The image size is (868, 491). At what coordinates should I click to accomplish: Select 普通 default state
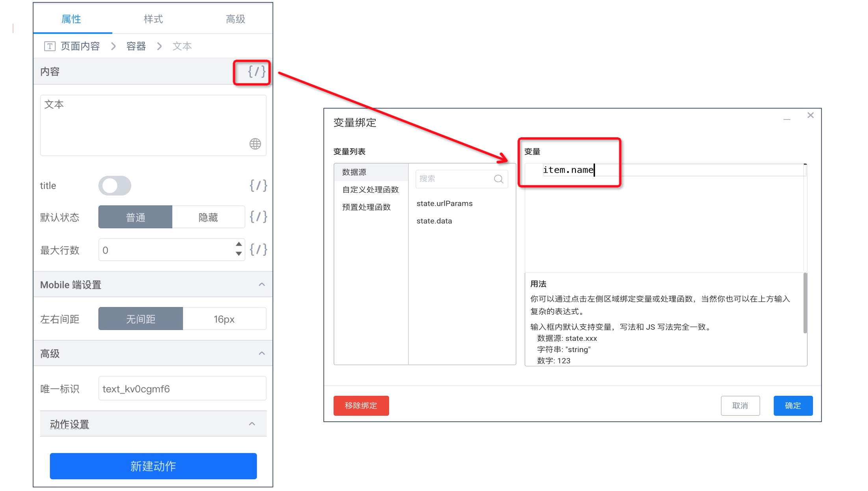pos(135,217)
